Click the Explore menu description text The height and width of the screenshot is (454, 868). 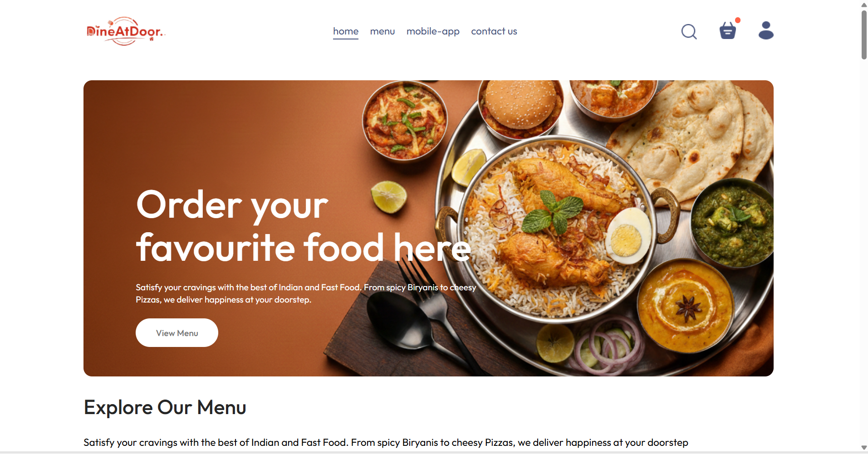coord(386,443)
